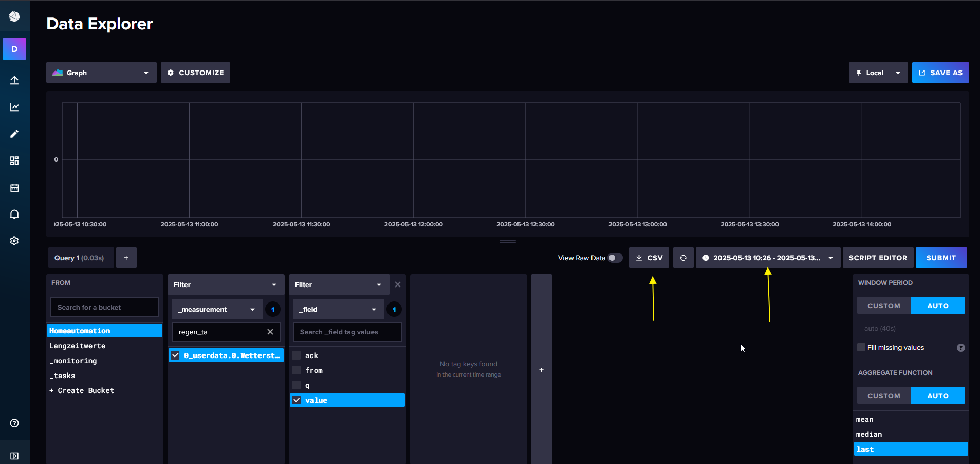The image size is (980, 464).
Task: Add a new query tab with plus
Action: point(126,258)
